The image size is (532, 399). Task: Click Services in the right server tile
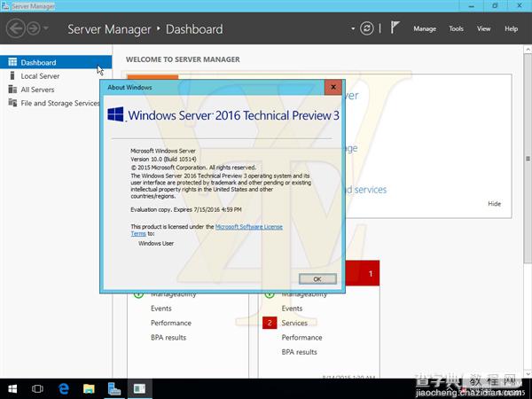pyautogui.click(x=294, y=323)
